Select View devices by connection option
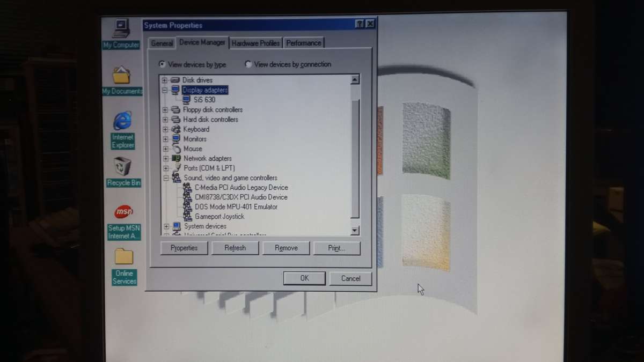 [248, 64]
